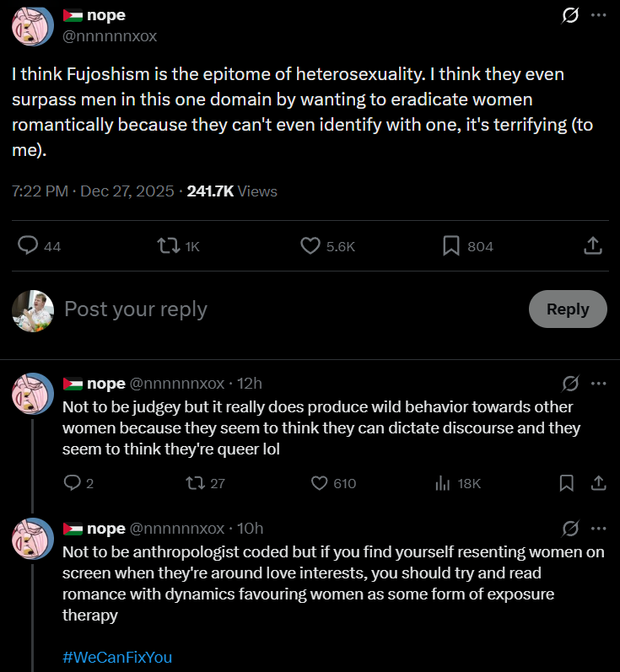The height and width of the screenshot is (672, 620).
Task: Like the main post with 5.6K likes
Action: [x=310, y=245]
